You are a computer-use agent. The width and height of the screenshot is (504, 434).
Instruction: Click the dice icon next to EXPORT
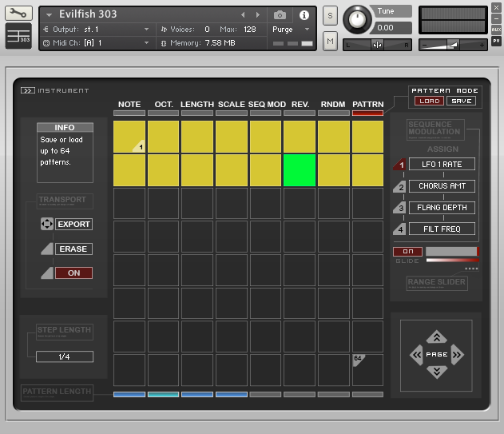[x=46, y=225]
